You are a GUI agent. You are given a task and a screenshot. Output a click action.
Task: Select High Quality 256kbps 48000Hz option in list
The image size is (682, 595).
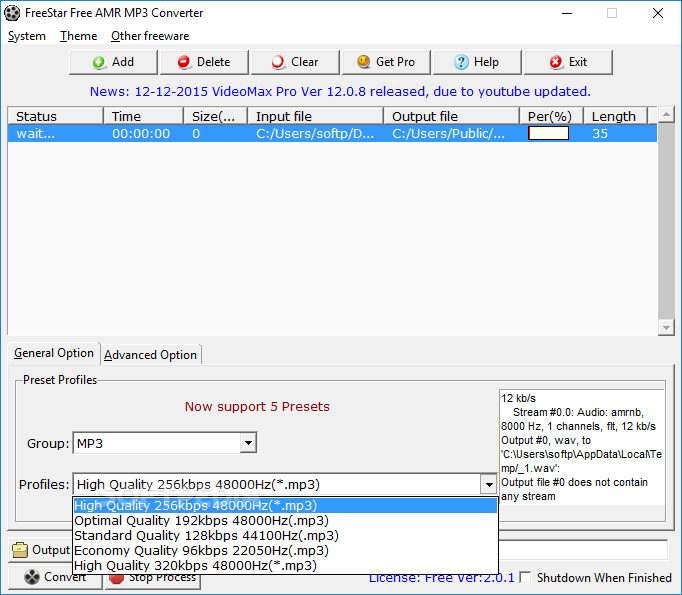[285, 505]
